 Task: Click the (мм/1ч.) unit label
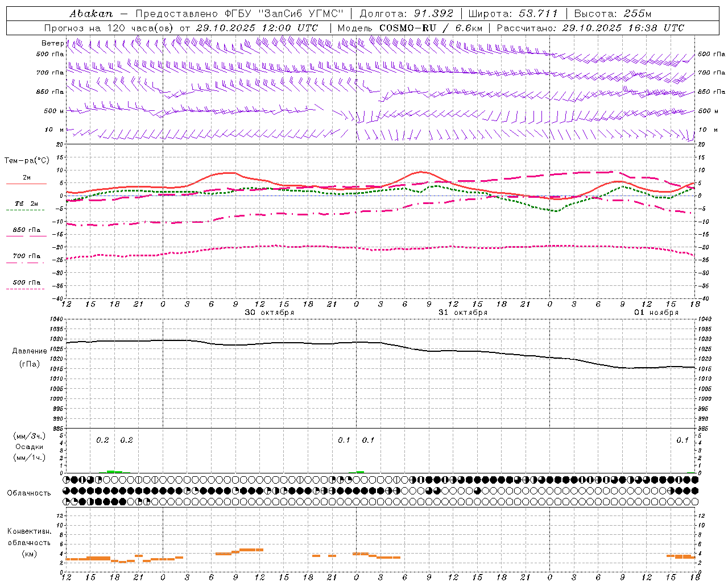point(30,458)
